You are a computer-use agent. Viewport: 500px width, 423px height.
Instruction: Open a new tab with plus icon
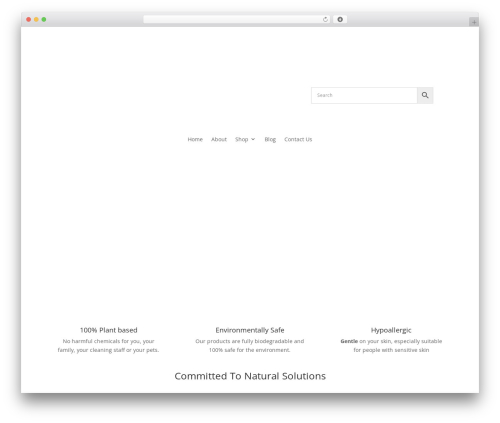(474, 22)
